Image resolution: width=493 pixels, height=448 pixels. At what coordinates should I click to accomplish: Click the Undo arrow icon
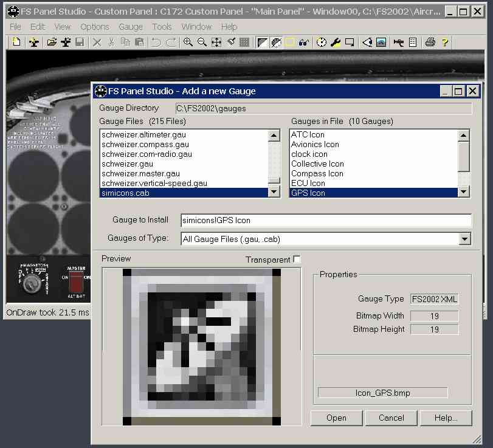coord(156,42)
